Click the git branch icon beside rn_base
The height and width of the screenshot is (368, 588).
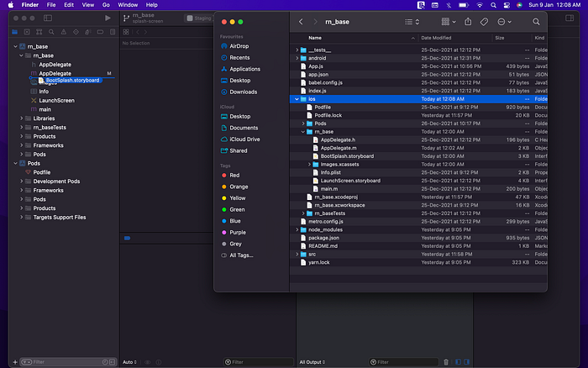[126, 18]
